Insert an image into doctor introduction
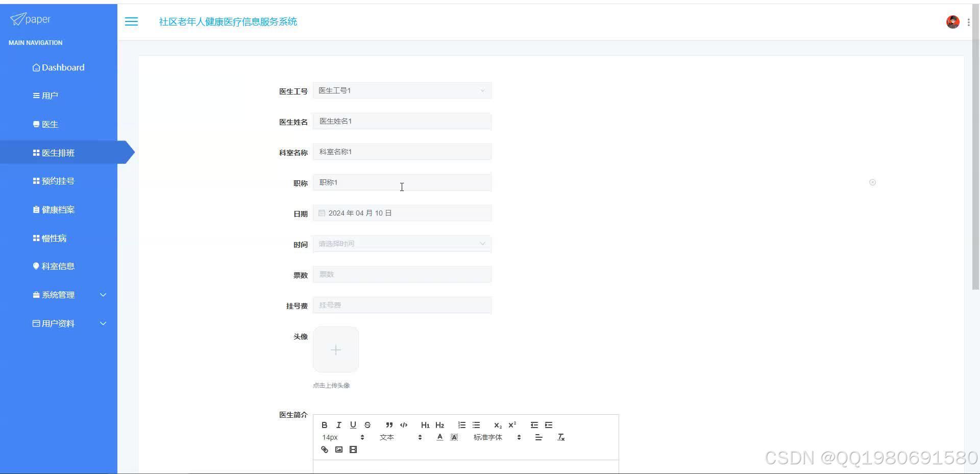Image resolution: width=980 pixels, height=474 pixels. (338, 449)
